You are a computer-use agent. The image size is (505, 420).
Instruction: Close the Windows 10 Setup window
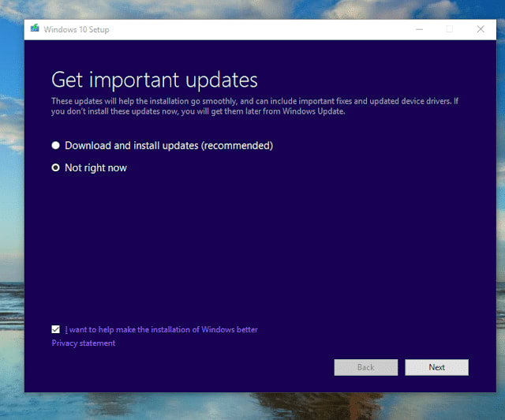[481, 29]
